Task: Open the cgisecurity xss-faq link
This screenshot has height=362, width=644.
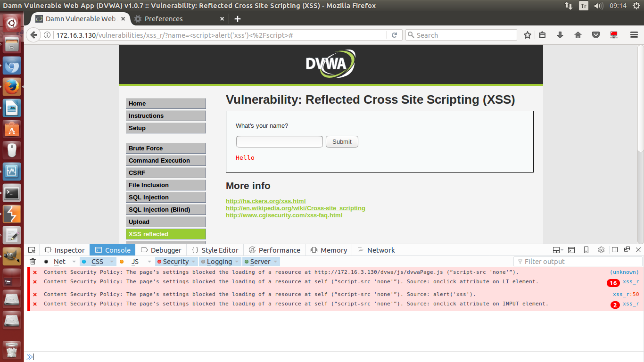Action: pos(284,215)
